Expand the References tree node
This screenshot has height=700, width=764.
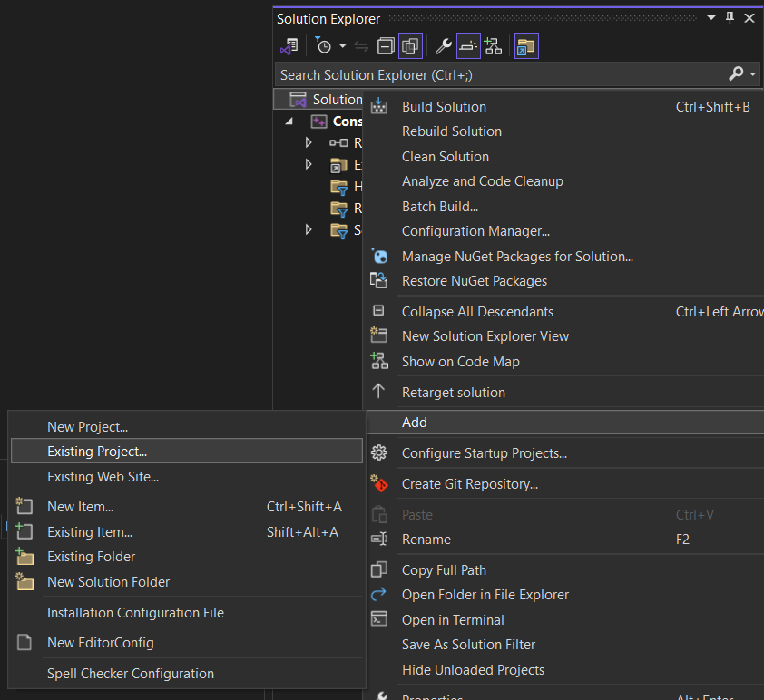coord(308,142)
